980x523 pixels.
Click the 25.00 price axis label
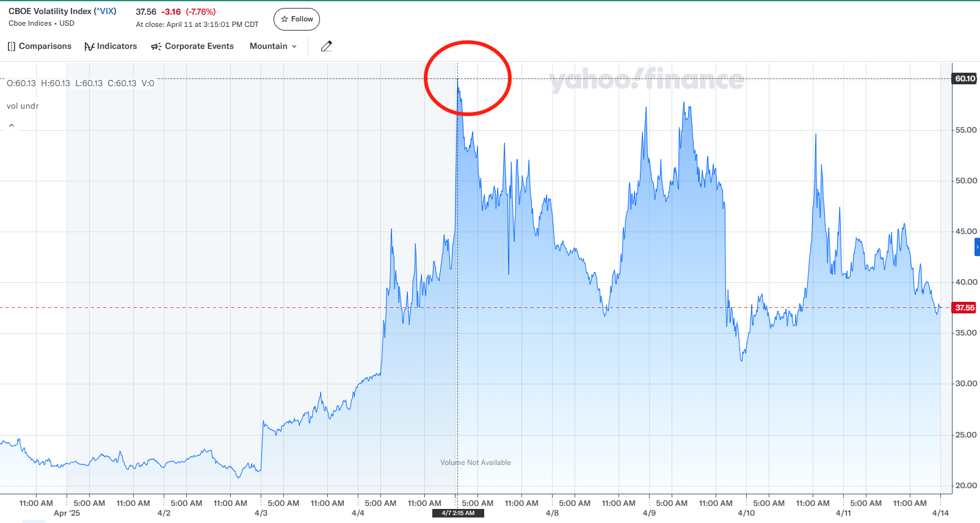tap(966, 435)
